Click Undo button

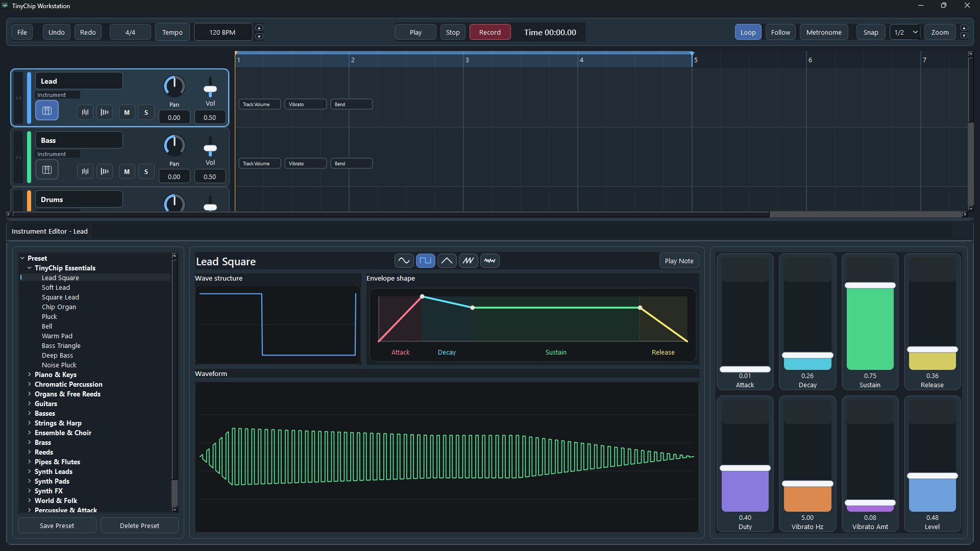tap(57, 32)
